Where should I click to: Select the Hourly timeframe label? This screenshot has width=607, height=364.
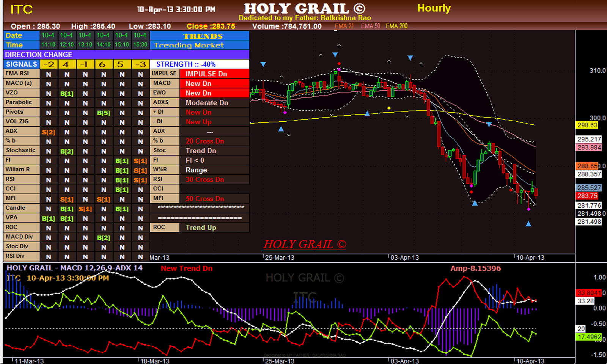(x=434, y=8)
